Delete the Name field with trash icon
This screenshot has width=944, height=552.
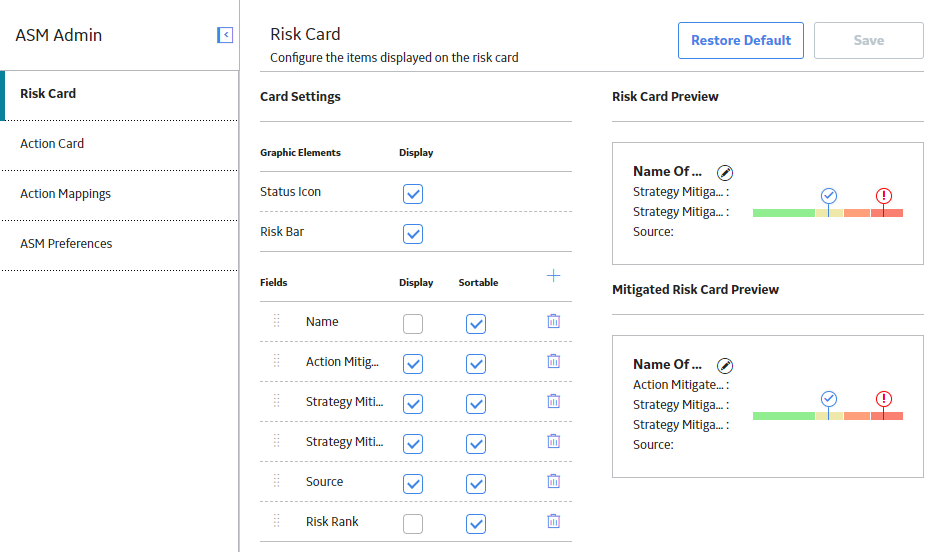click(554, 321)
